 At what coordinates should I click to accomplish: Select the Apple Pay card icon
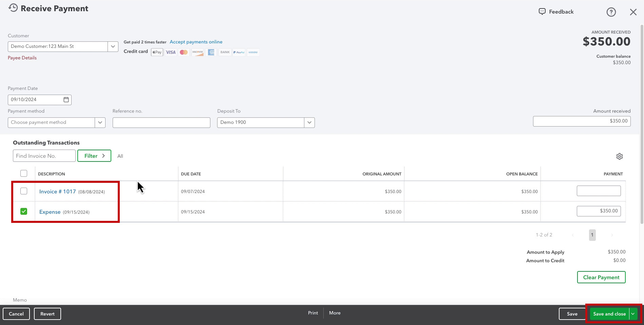(157, 52)
